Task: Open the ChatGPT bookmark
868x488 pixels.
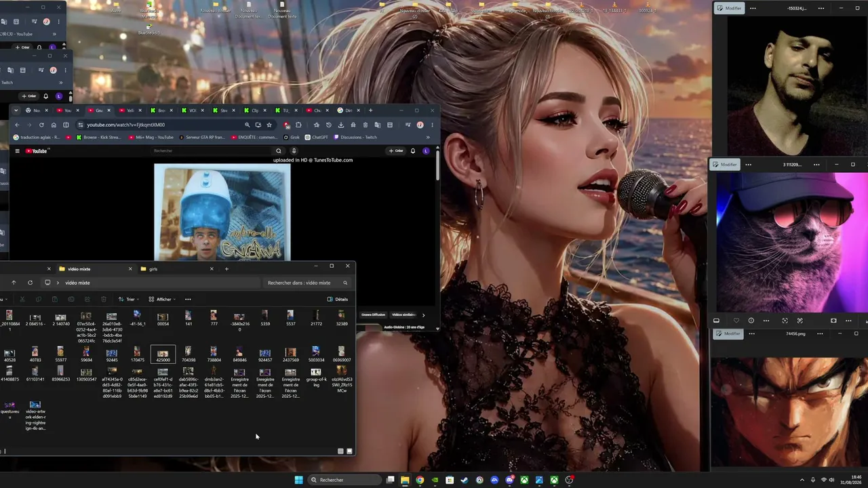Action: (x=317, y=138)
